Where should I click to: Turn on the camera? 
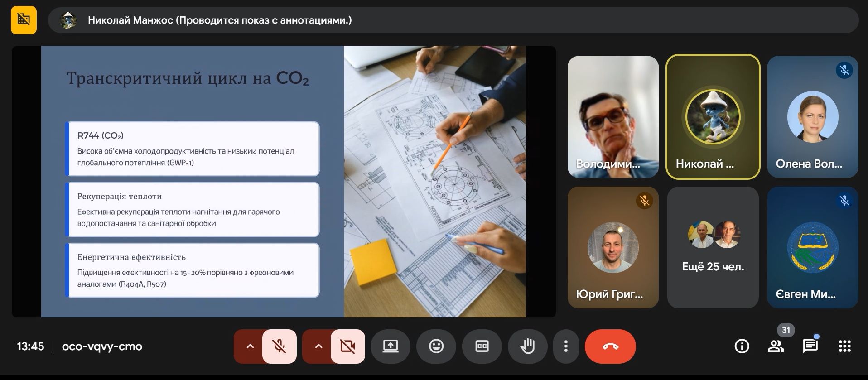347,346
